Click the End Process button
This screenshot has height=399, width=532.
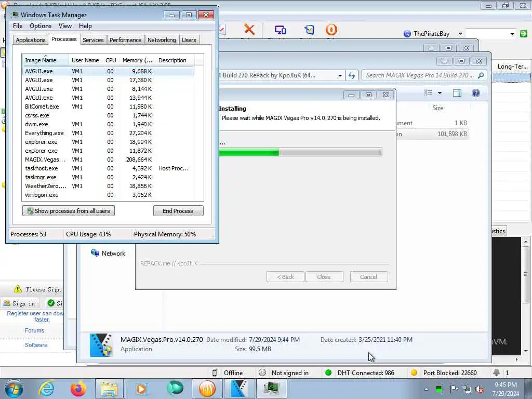coord(178,211)
